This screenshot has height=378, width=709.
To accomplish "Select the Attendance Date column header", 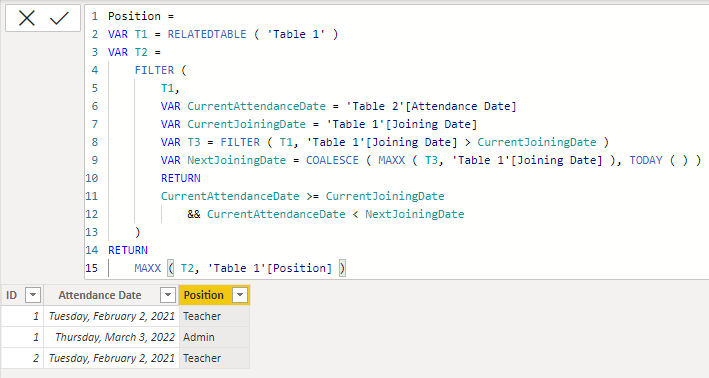I will (x=111, y=295).
